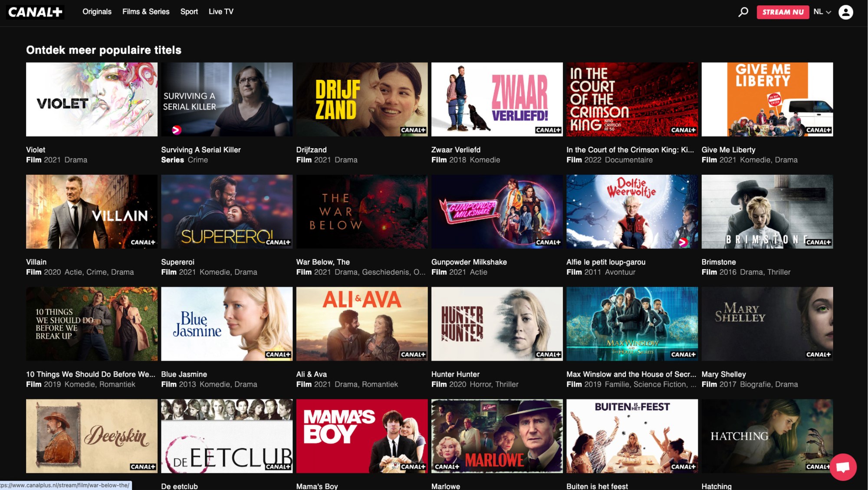This screenshot has height=490, width=868.
Task: Open the Surviving A Serial Killer thumbnail
Action: (227, 99)
